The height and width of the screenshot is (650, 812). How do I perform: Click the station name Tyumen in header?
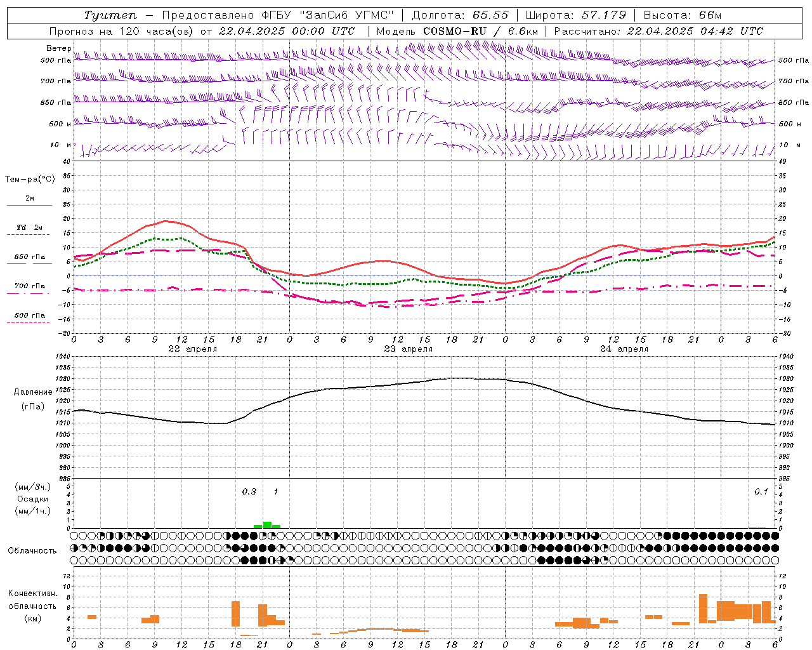click(110, 15)
